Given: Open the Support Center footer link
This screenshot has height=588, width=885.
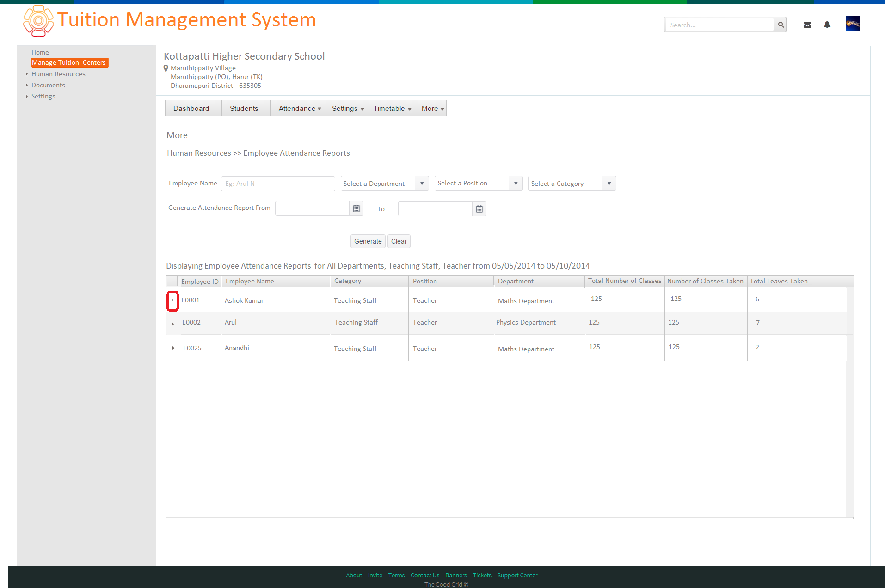Looking at the screenshot, I should coord(517,575).
